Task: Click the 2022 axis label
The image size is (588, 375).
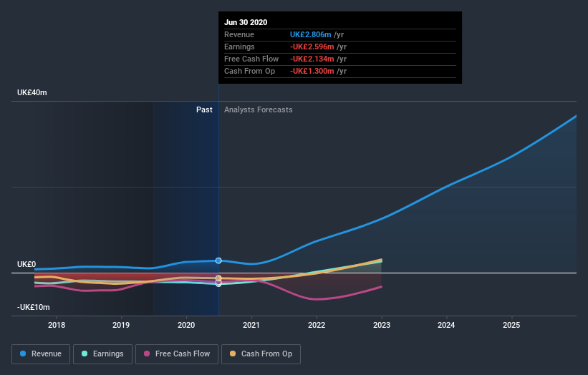Action: point(317,325)
